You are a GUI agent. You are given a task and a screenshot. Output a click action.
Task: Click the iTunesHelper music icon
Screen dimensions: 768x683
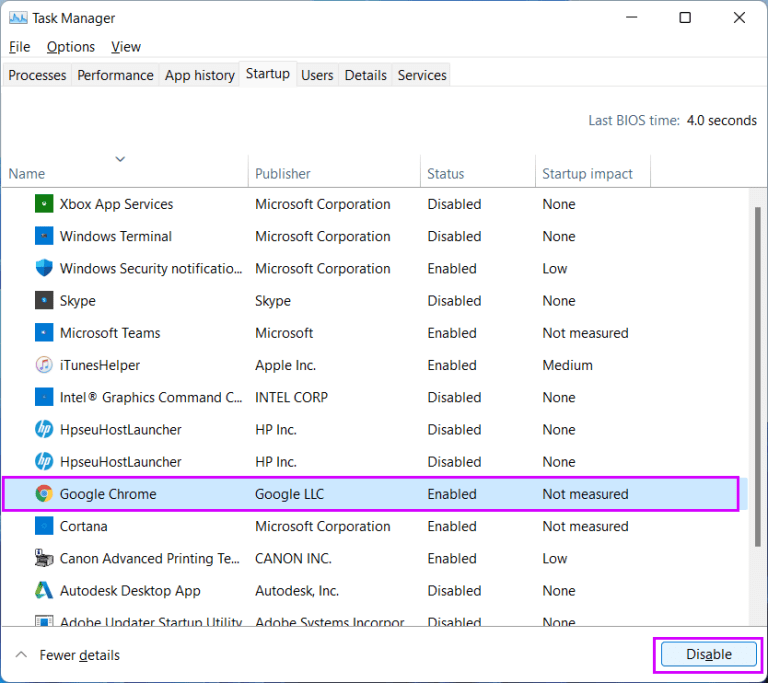point(44,365)
